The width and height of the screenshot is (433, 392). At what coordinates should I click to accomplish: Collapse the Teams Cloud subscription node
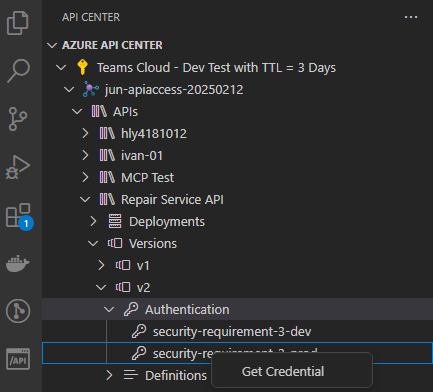[61, 68]
